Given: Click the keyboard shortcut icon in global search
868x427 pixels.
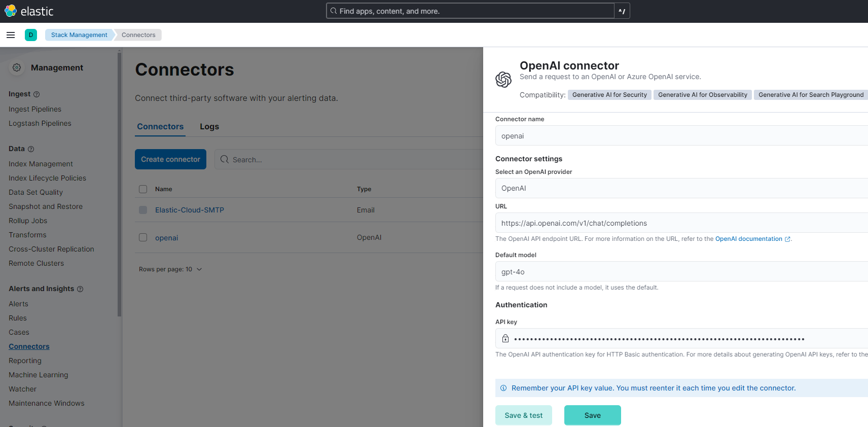Looking at the screenshot, I should tap(622, 11).
